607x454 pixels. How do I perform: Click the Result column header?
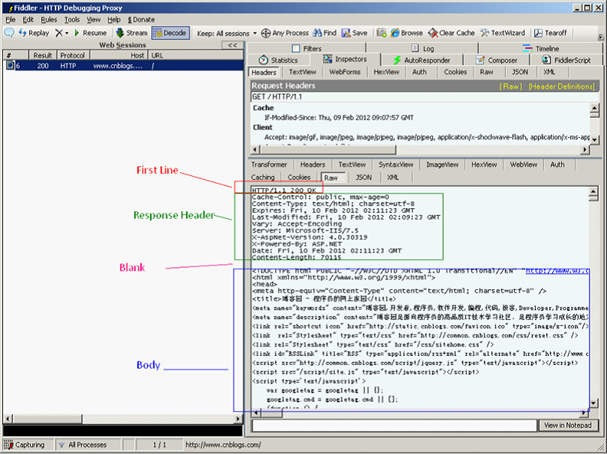[43, 55]
